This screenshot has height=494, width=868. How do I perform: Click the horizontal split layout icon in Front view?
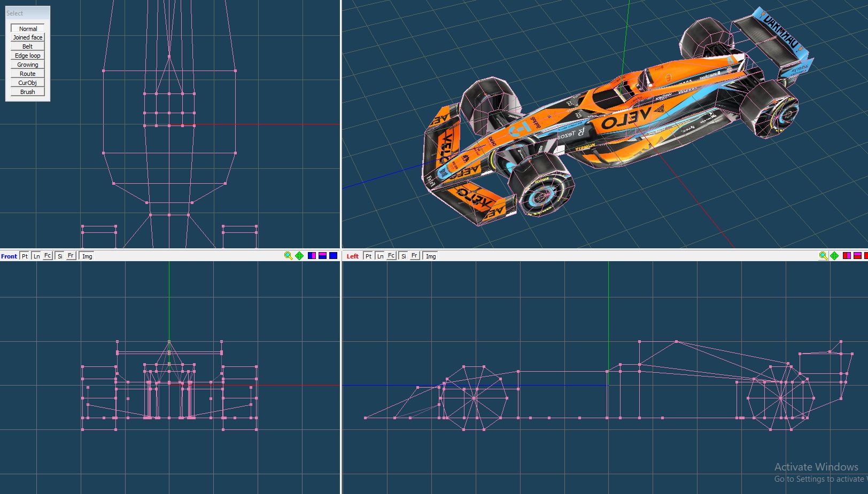322,256
